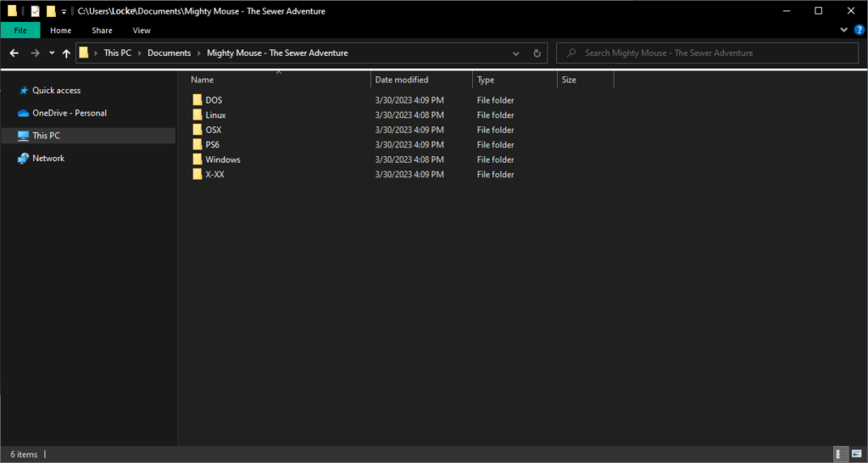This screenshot has width=868, height=463.
Task: Select the X-XX folder icon
Action: 197,175
